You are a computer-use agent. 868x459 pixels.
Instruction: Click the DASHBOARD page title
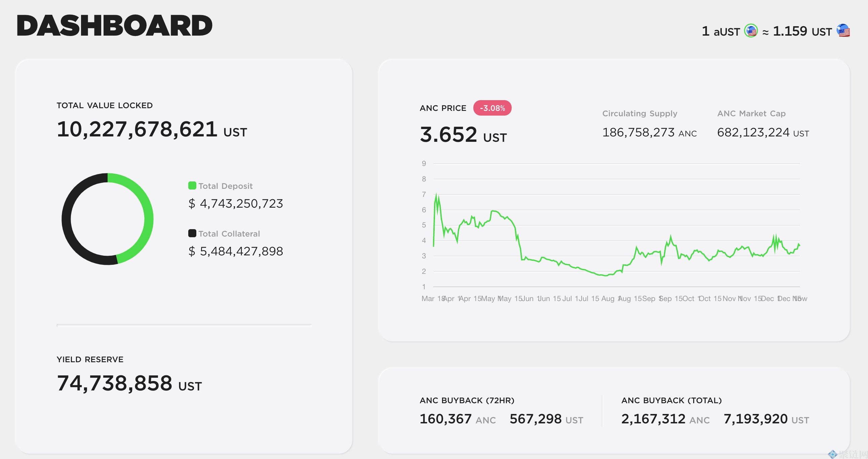tap(115, 26)
